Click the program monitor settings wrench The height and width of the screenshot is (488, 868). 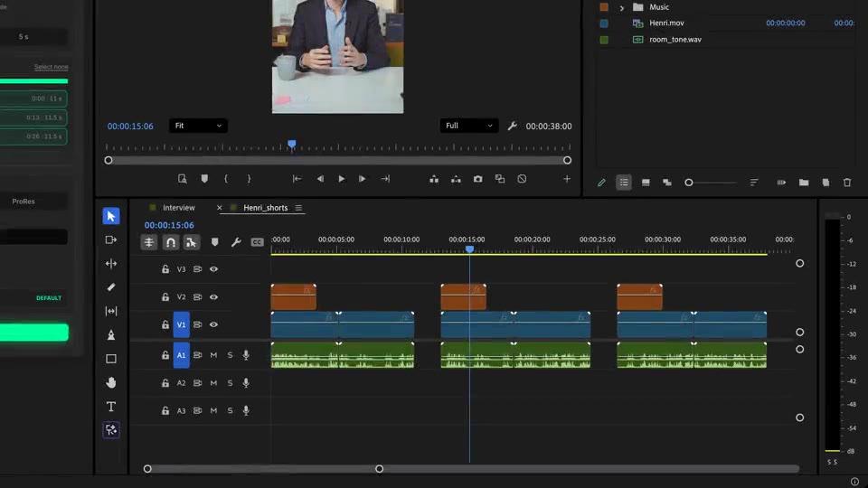(x=512, y=126)
